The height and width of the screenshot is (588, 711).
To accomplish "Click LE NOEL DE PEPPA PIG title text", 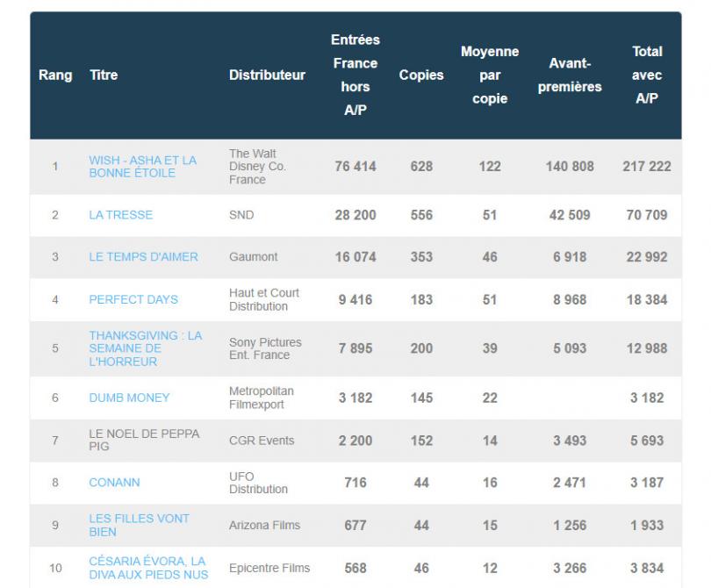I will pyautogui.click(x=144, y=440).
